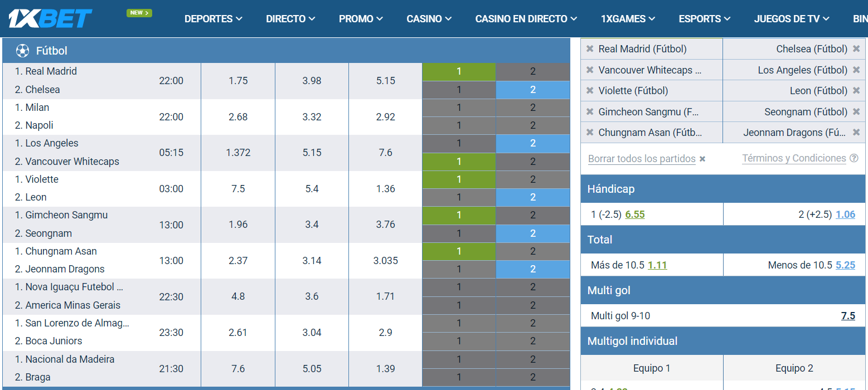Pick the 7.5 odds for Multi gol 9-10
The width and height of the screenshot is (868, 390).
pyautogui.click(x=848, y=316)
